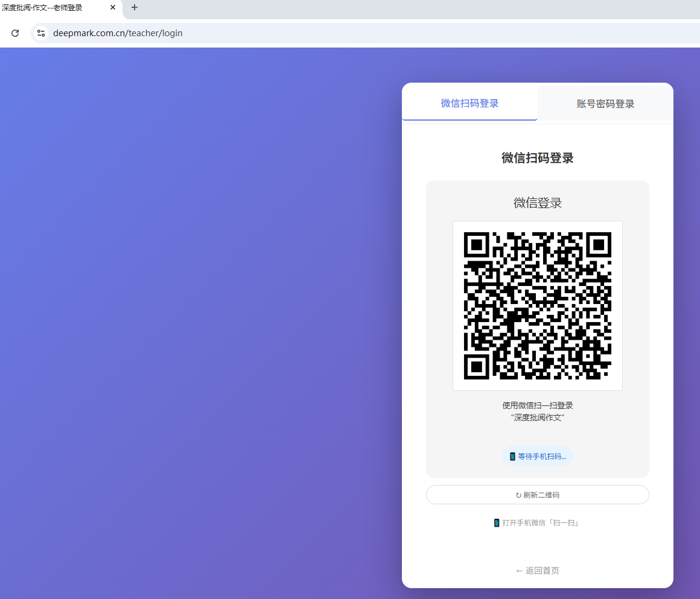Select the 微信扫码登录 tab
700x599 pixels.
pyautogui.click(x=469, y=103)
